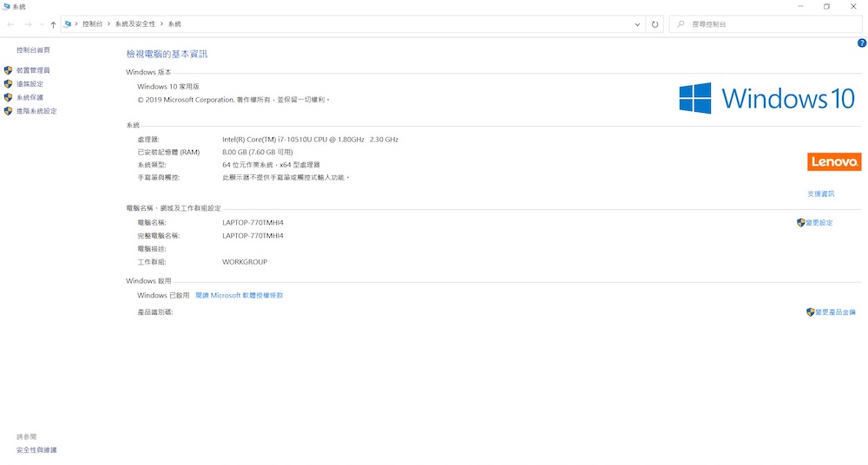Click 變更產品金鑰 link
The image size is (868, 465).
coord(835,312)
